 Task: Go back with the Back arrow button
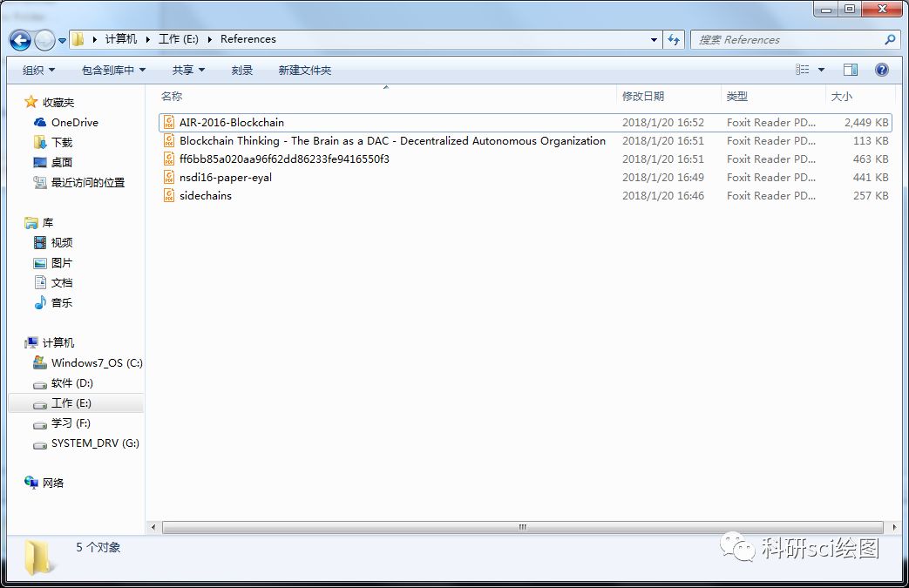tap(20, 40)
